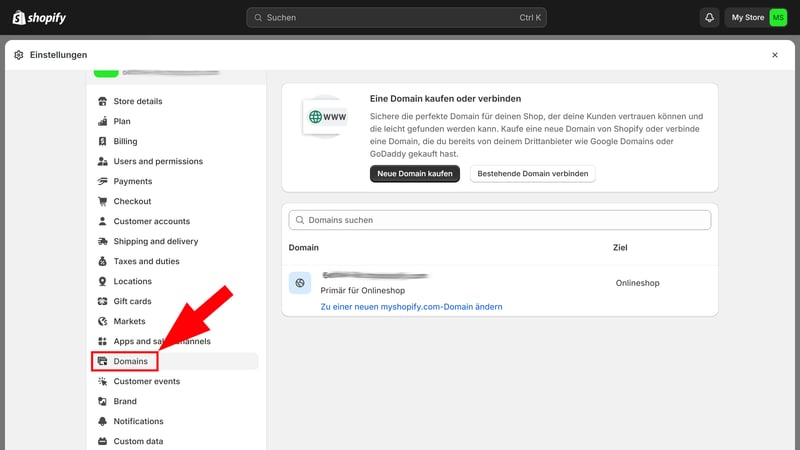800x450 pixels.
Task: Click the Checkout cart icon
Action: point(102,201)
